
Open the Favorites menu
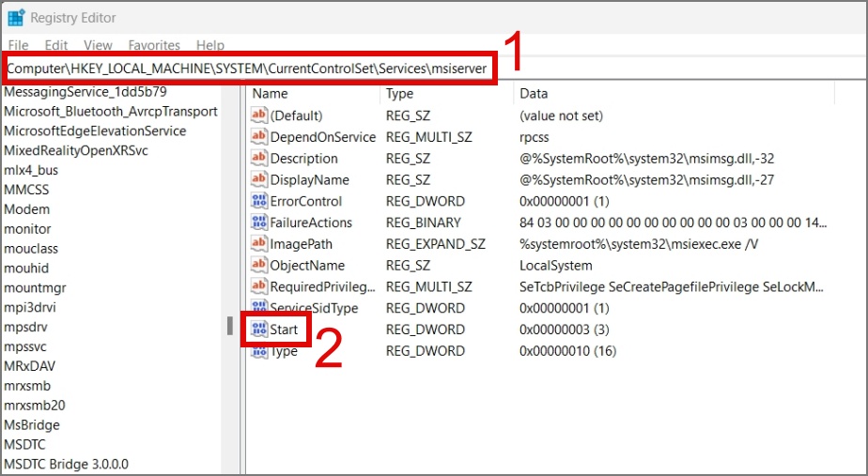point(154,45)
